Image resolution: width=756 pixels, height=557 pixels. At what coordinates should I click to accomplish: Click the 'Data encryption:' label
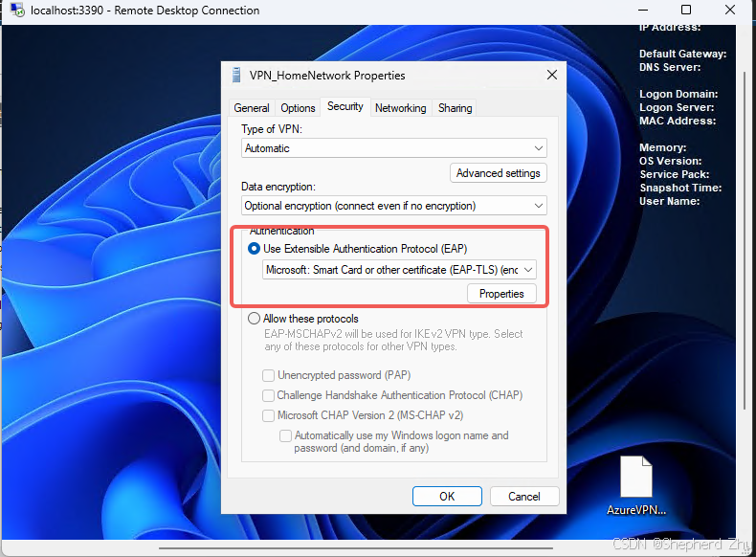(278, 187)
